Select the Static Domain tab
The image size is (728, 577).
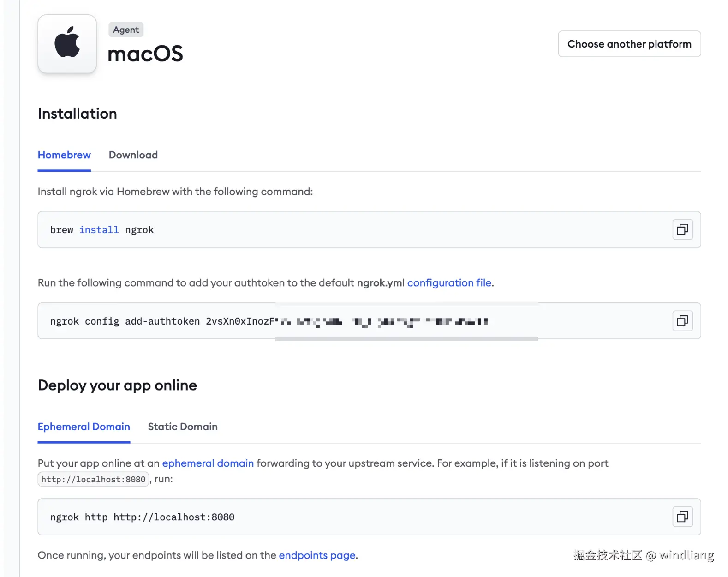pyautogui.click(x=182, y=427)
